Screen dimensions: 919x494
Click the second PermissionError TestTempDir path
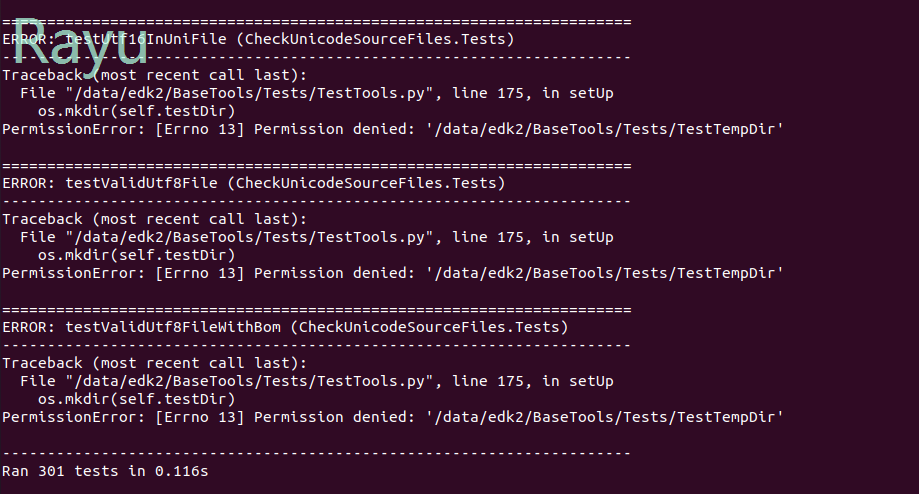[604, 273]
